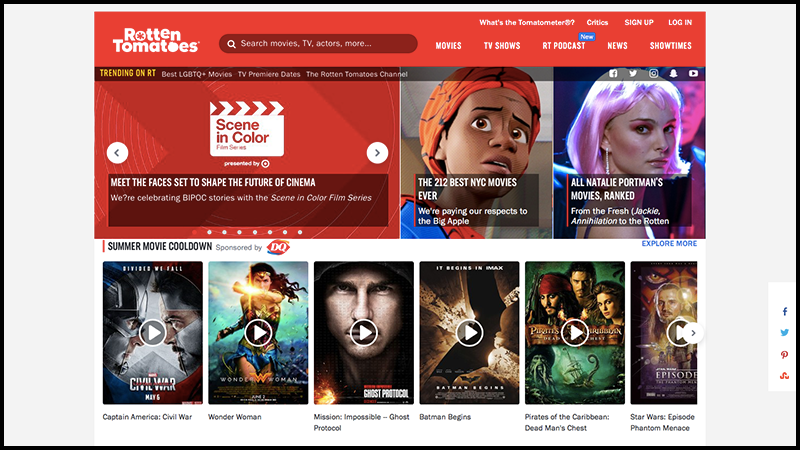The width and height of the screenshot is (800, 450).
Task: Click the Rotten Tomatoes logo
Action: coord(156,40)
